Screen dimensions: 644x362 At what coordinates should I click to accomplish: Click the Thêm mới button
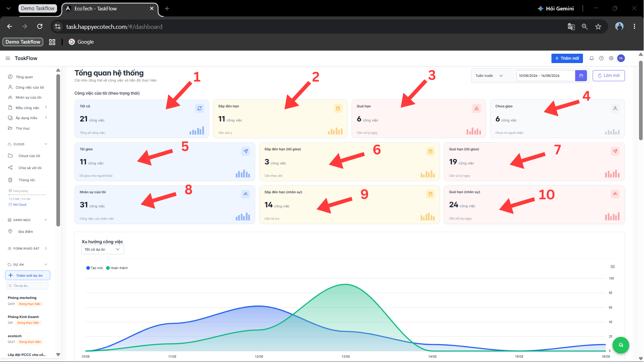[x=567, y=58]
